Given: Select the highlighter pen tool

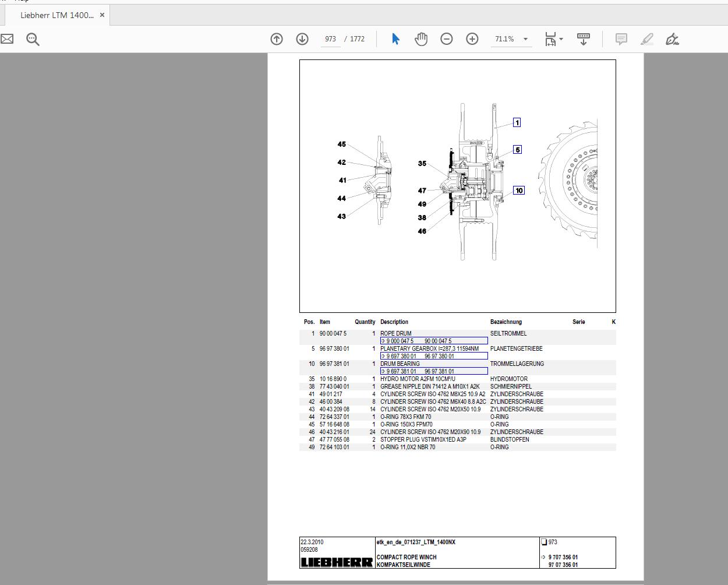Looking at the screenshot, I should click(647, 39).
